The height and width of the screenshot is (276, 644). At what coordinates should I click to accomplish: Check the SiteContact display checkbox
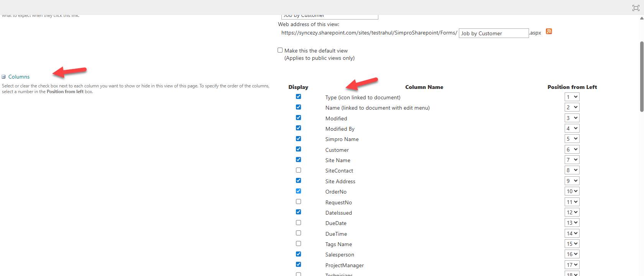click(298, 170)
